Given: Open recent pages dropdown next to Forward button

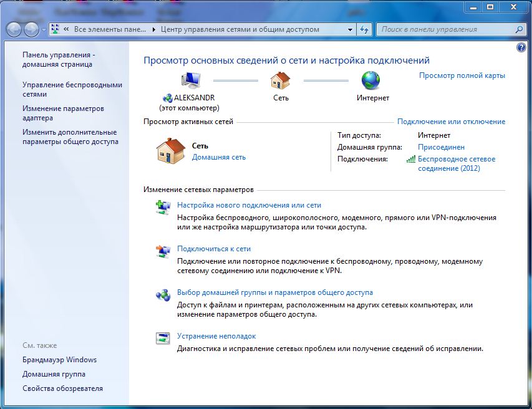Looking at the screenshot, I should click(x=43, y=30).
